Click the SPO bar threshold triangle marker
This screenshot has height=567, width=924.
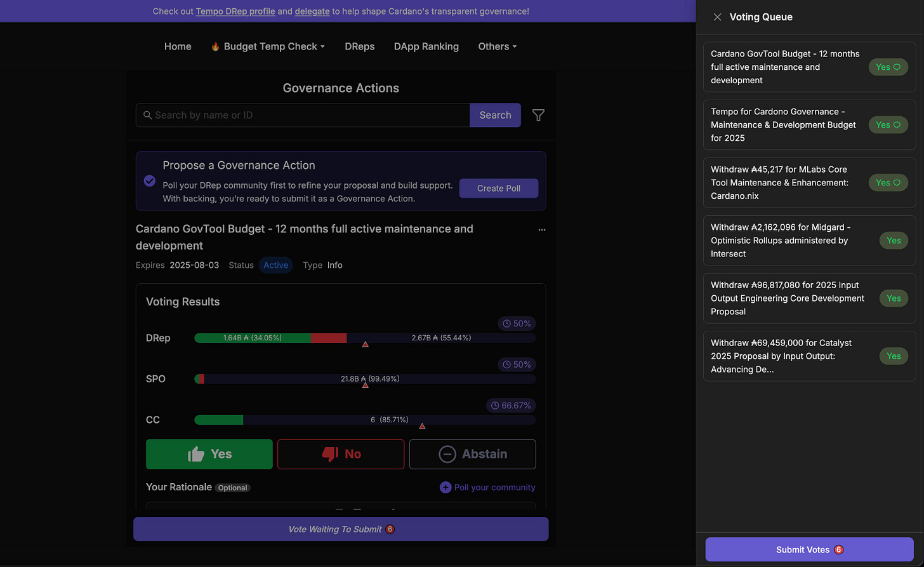point(366,385)
